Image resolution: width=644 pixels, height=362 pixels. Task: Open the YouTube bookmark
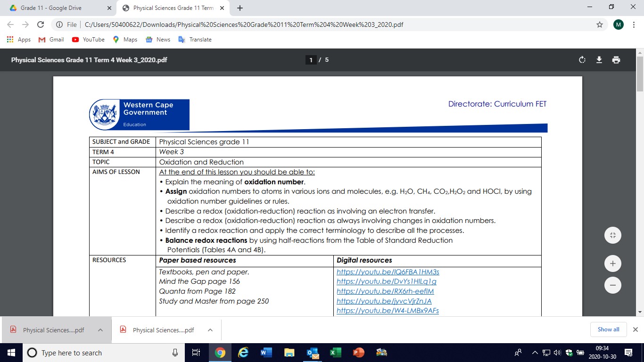click(88, 40)
